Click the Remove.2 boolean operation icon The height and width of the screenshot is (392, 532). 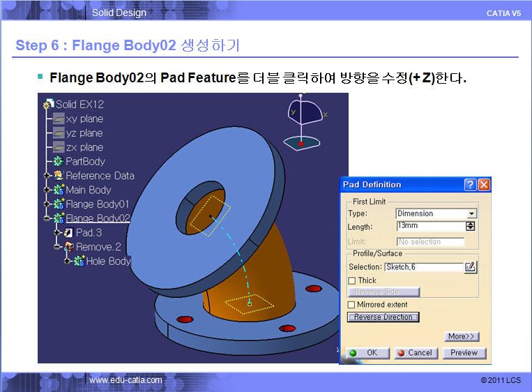tap(69, 247)
